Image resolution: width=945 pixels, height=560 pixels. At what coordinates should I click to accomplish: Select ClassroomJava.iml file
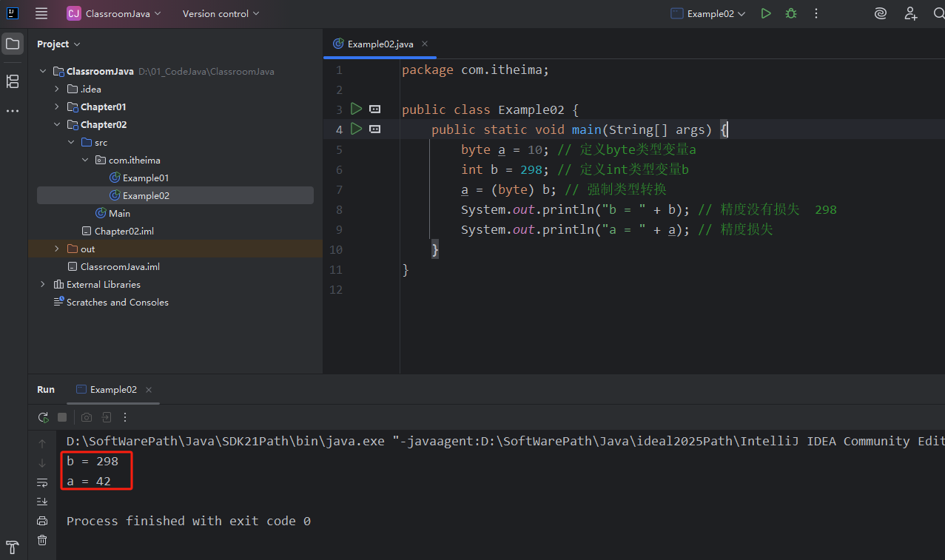point(120,267)
